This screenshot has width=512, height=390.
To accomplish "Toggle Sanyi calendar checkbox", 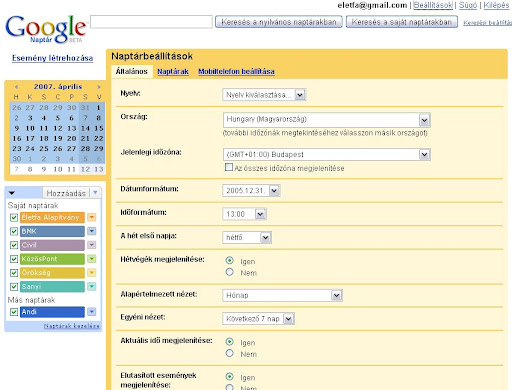I will click(x=14, y=287).
